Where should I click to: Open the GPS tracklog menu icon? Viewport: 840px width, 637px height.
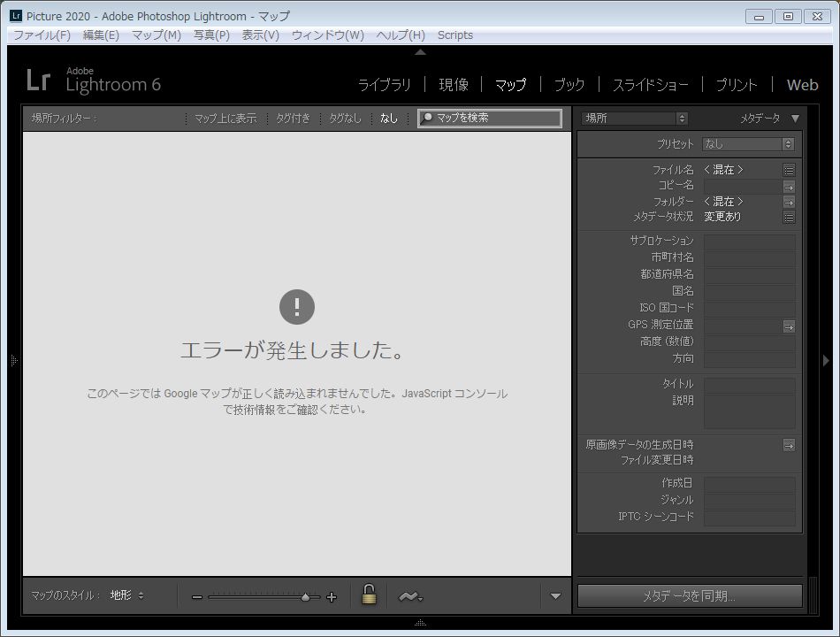click(409, 596)
